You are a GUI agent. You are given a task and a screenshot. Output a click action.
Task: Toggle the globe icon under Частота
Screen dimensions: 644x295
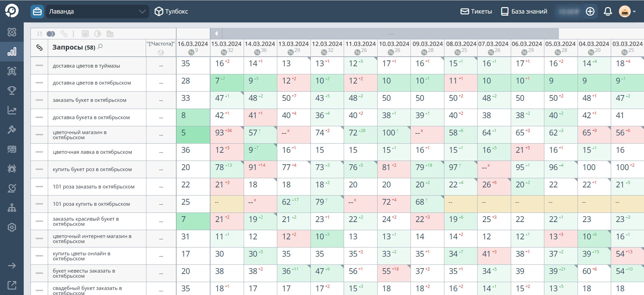pyautogui.click(x=161, y=53)
